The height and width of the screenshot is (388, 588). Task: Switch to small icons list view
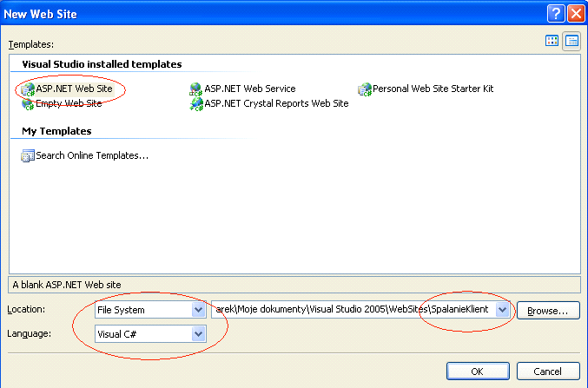click(571, 41)
